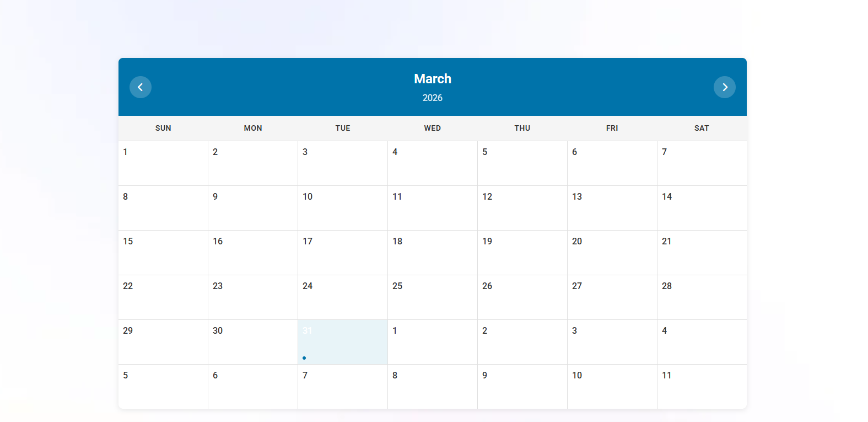Select day 12 on the calendar
Screen dimensions: 868x422
[522, 208]
